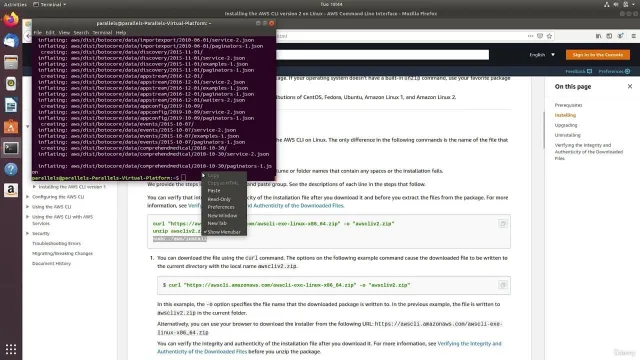Screen dimensions: 640x360
Task: Copy the curl command block via copy icon
Action: coord(503,285)
